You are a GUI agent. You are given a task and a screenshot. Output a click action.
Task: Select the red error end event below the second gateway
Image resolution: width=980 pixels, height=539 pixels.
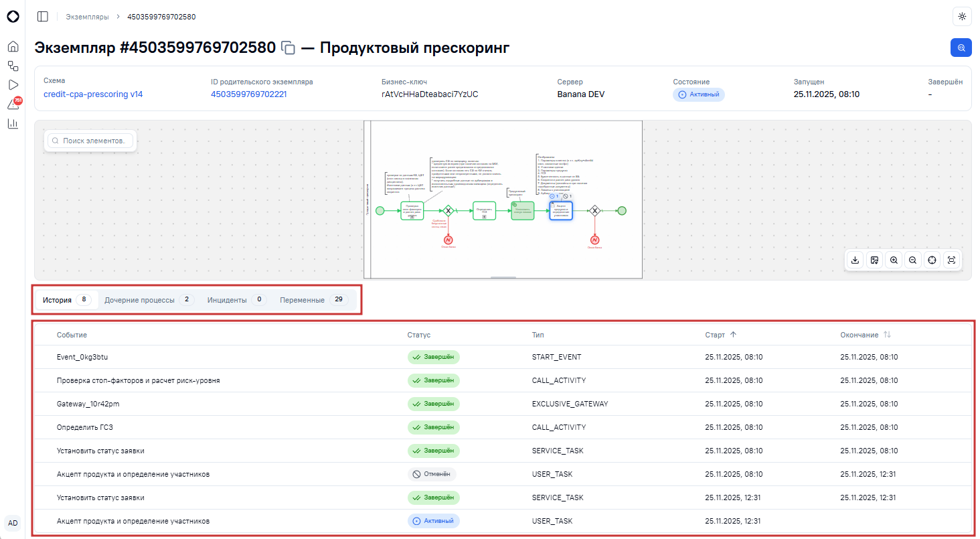pos(594,239)
